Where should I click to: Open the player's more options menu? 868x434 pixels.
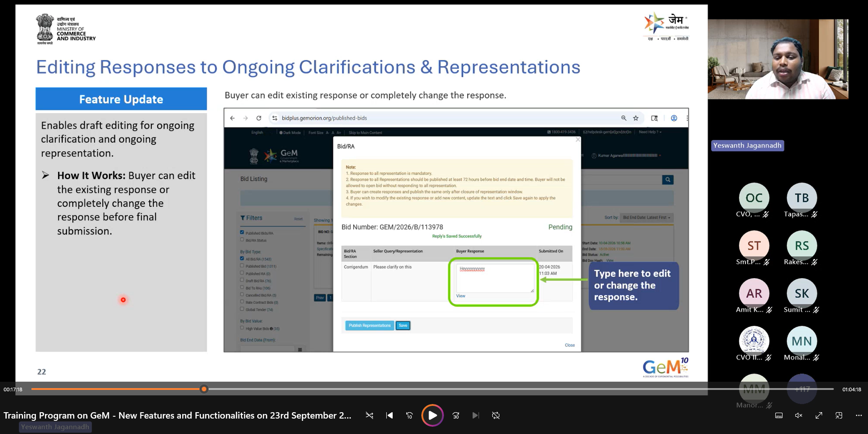click(858, 415)
